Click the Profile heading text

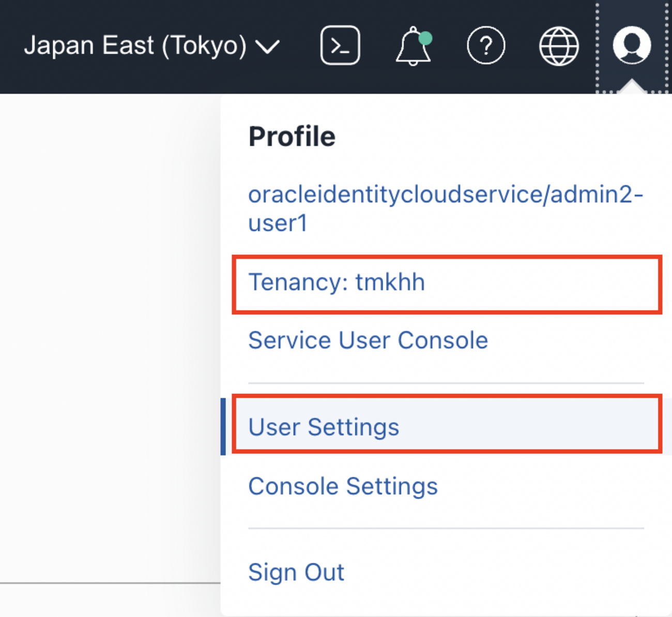292,137
